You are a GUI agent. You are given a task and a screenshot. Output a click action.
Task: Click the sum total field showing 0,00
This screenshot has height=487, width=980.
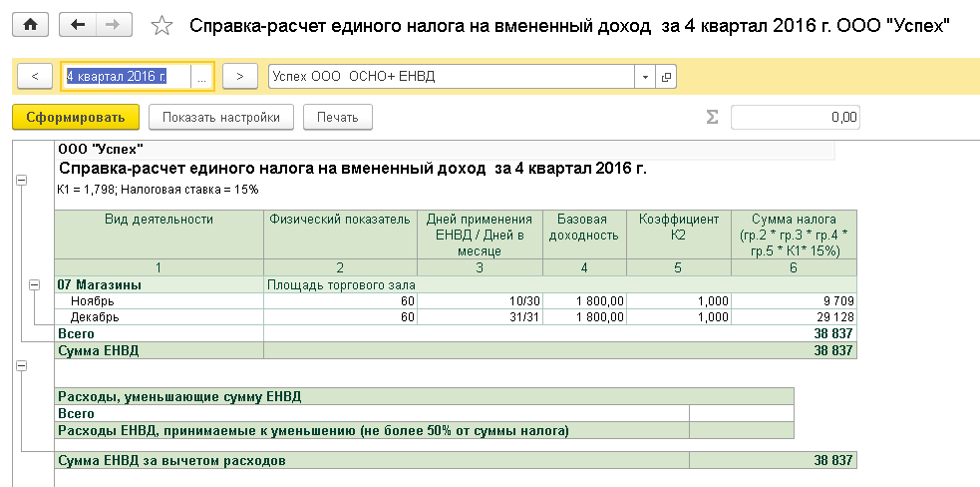(795, 118)
